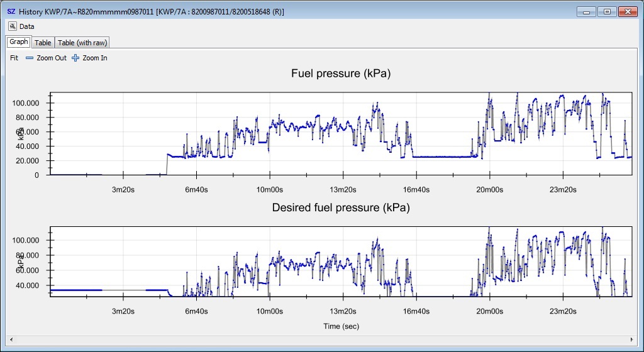Image resolution: width=644 pixels, height=352 pixels.
Task: Minimize the History window
Action: tap(586, 12)
